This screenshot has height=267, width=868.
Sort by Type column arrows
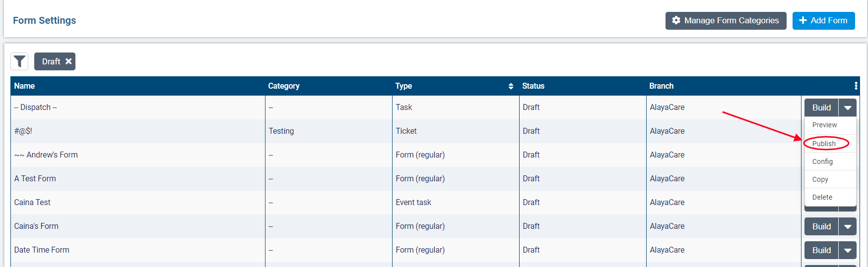(511, 86)
